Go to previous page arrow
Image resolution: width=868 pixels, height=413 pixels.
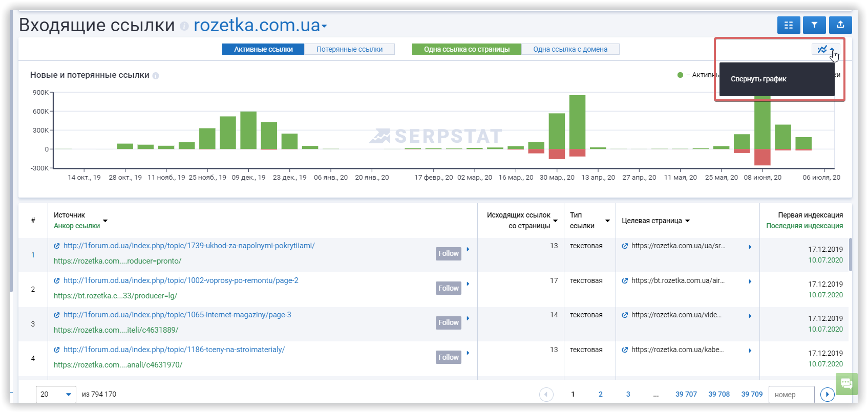click(x=546, y=395)
